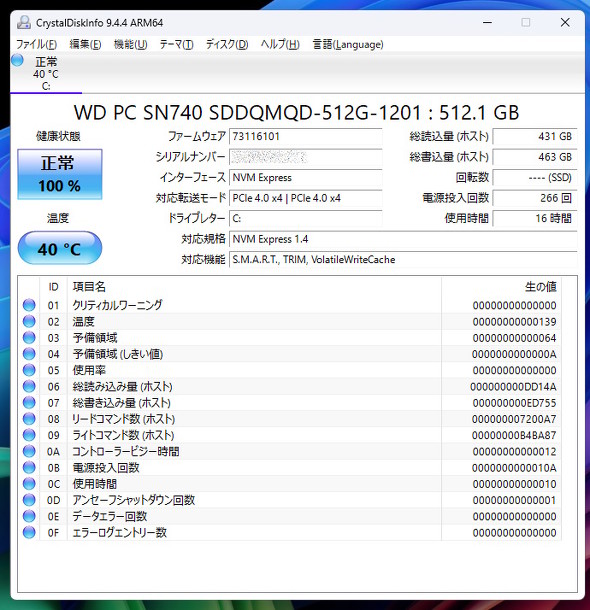The image size is (590, 610).
Task: Click status orb for 08 リードコマンド数
Action: (29, 419)
